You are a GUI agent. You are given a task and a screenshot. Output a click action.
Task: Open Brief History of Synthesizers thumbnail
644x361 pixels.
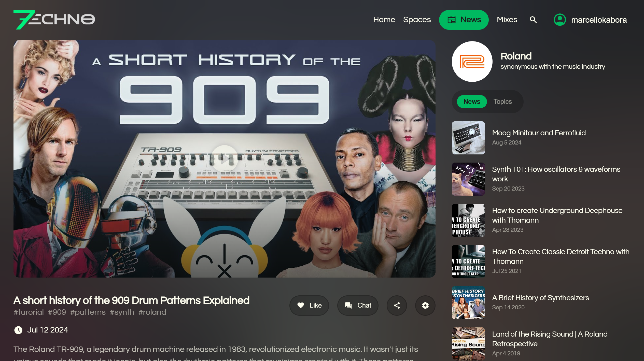click(x=468, y=302)
